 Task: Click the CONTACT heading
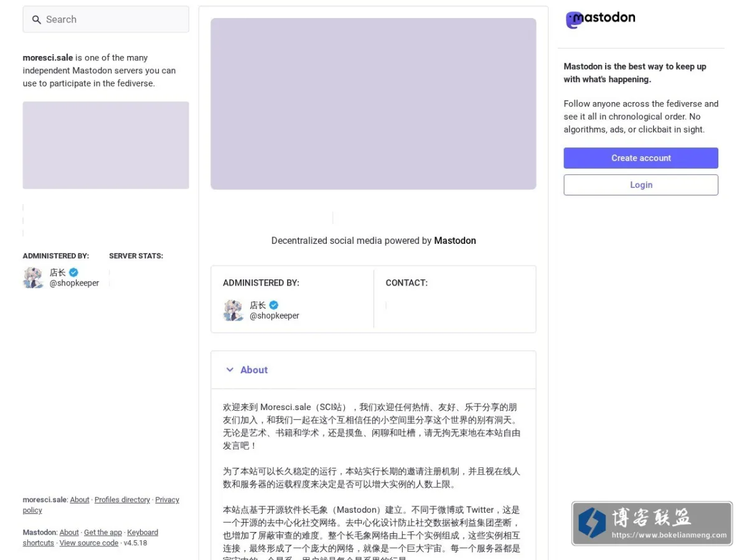pos(406,282)
